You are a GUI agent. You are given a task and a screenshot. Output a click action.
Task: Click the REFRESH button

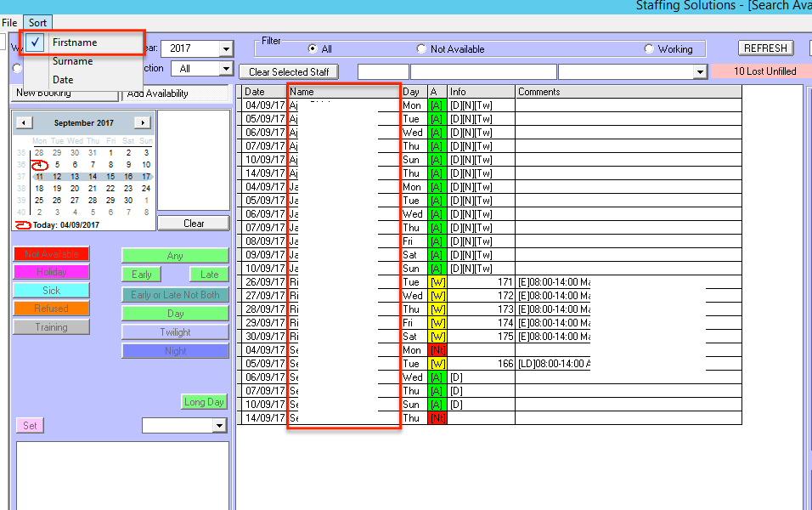pyautogui.click(x=765, y=48)
